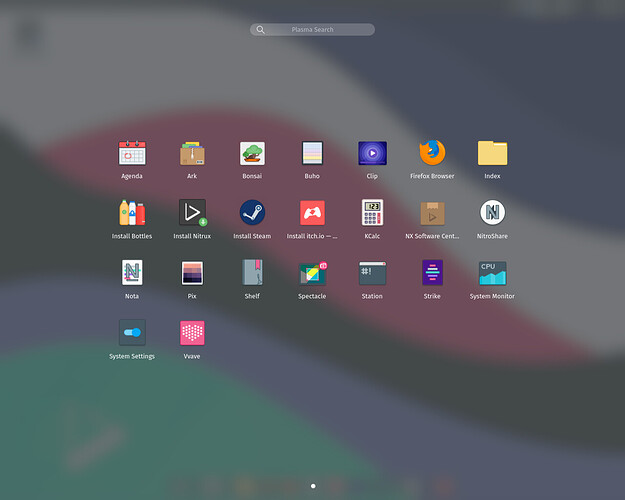625x500 pixels.
Task: Click the Install Bottles icon
Action: pyautogui.click(x=132, y=213)
